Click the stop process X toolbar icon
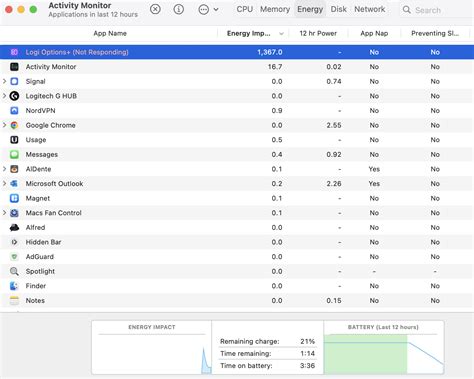Image resolution: width=474 pixels, height=379 pixels. [155, 9]
